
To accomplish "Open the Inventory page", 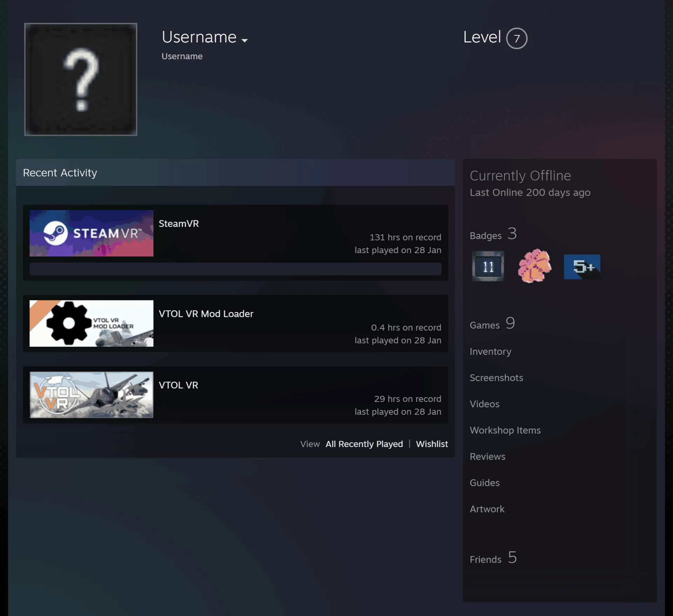I will click(490, 351).
